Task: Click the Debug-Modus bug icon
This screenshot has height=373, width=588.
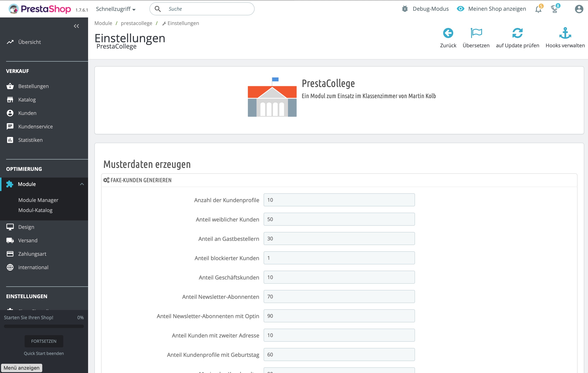Action: pyautogui.click(x=405, y=9)
